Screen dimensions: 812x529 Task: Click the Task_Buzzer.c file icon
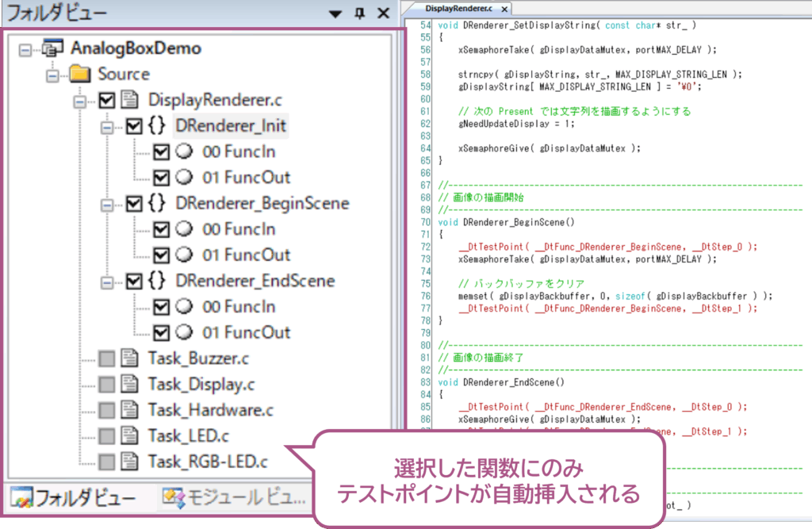pyautogui.click(x=130, y=358)
